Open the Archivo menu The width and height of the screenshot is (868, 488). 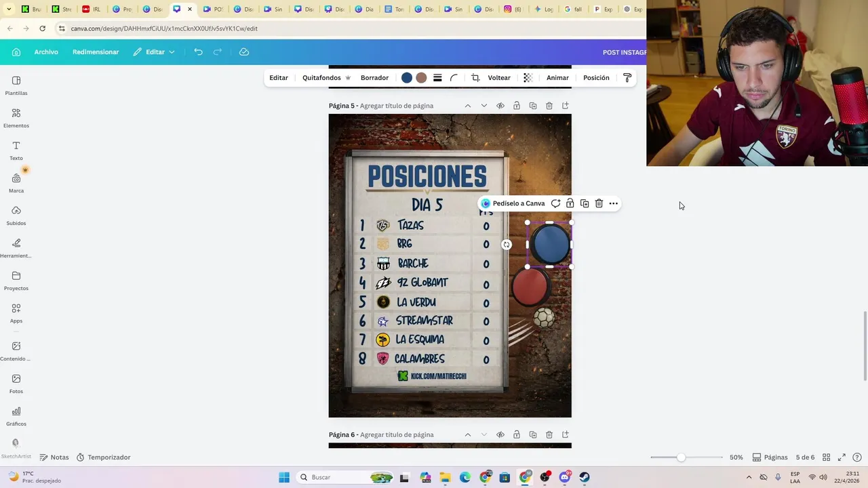(x=46, y=52)
